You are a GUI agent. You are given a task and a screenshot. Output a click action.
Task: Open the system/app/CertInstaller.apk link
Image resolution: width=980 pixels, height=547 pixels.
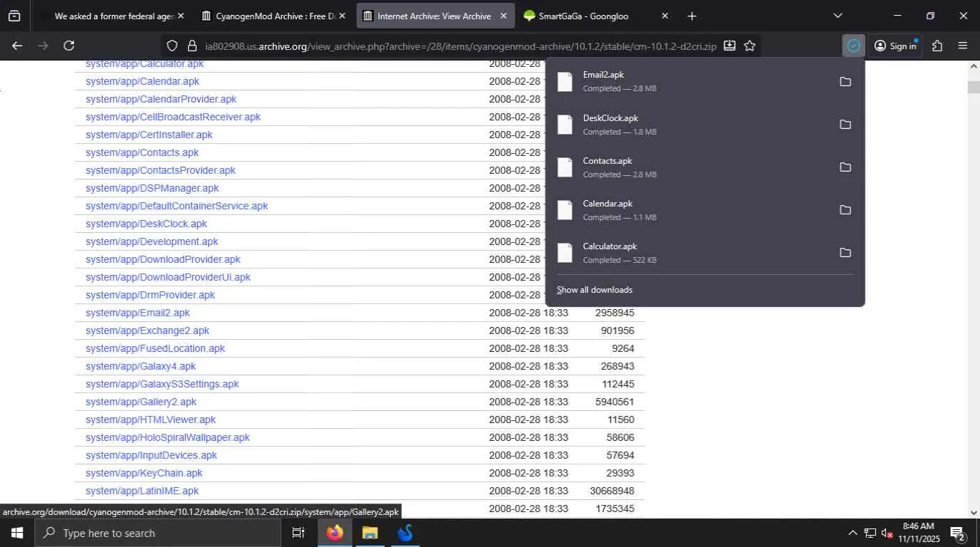tap(149, 135)
